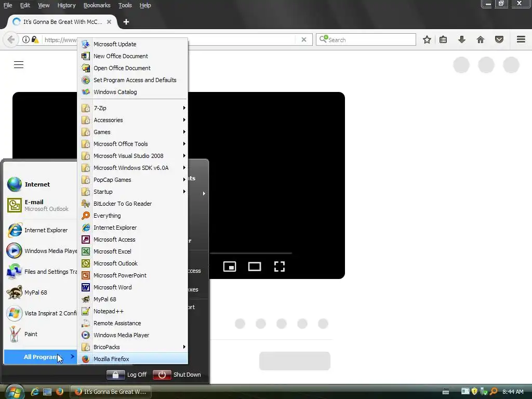Switch video to theater mode

point(255,267)
